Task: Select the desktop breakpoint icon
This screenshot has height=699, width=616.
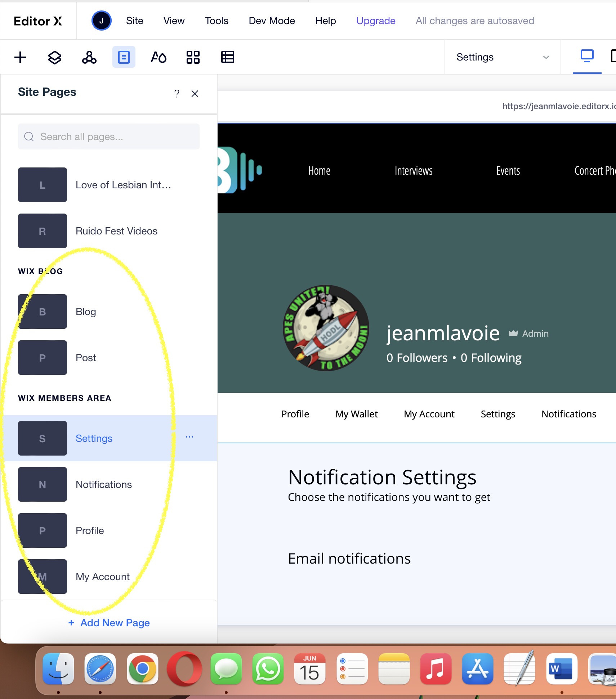Action: [x=587, y=56]
